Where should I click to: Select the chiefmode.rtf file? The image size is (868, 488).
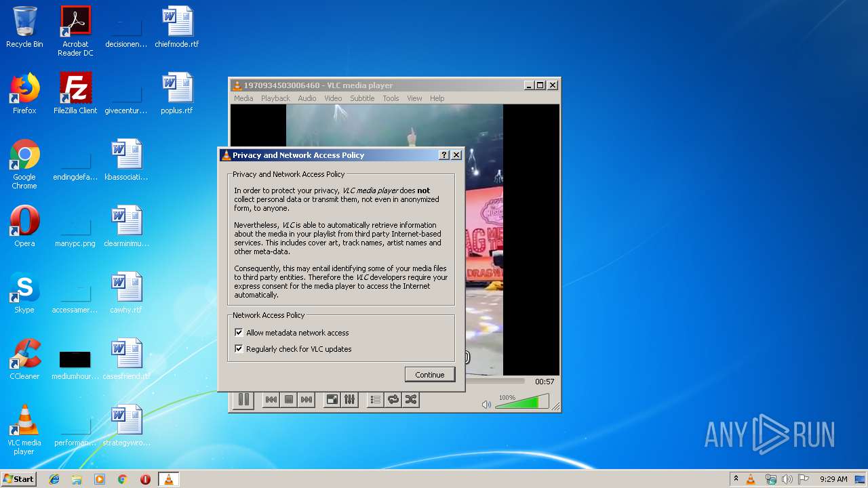(x=177, y=27)
